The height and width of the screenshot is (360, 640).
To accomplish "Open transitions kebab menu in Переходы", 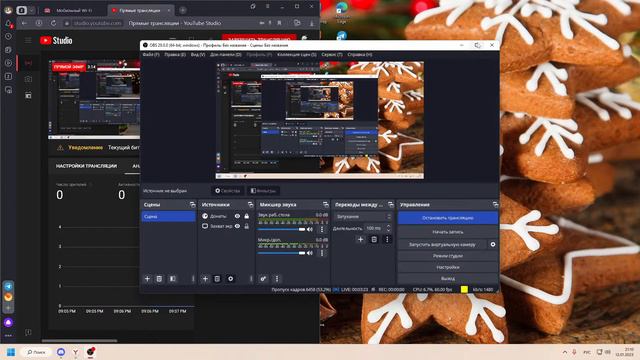I will (387, 240).
